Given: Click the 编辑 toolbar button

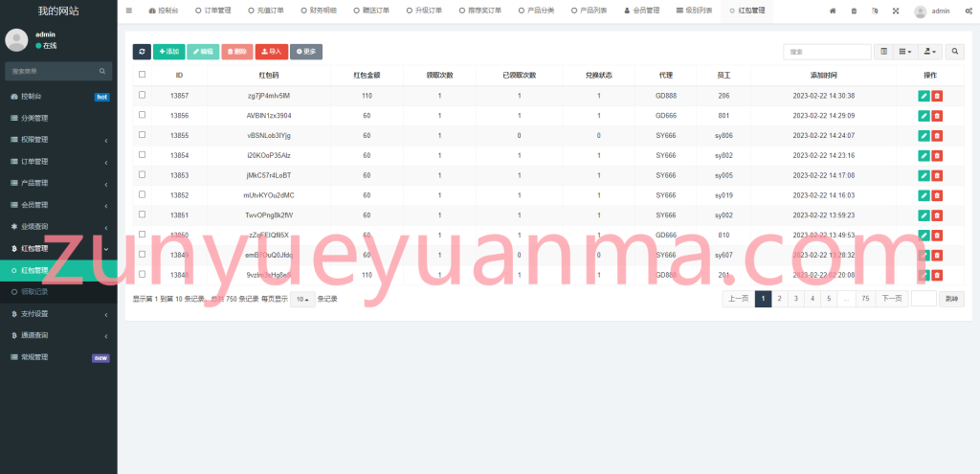Looking at the screenshot, I should pos(203,52).
